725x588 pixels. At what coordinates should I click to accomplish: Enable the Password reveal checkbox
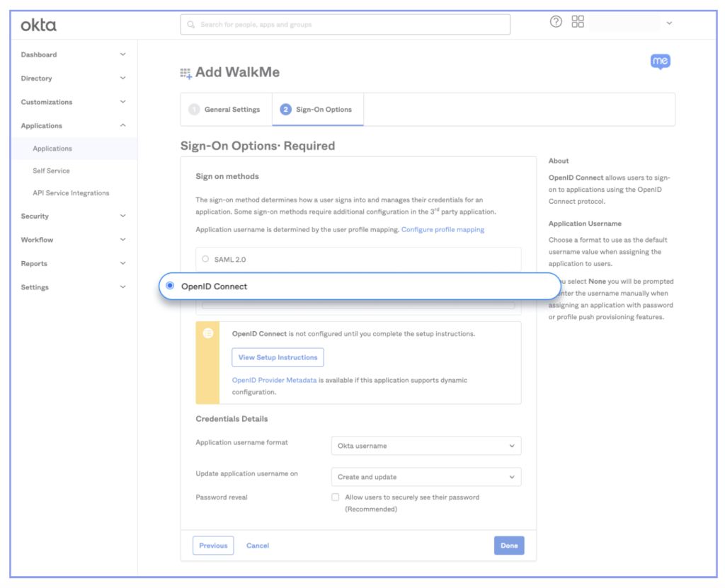[335, 497]
